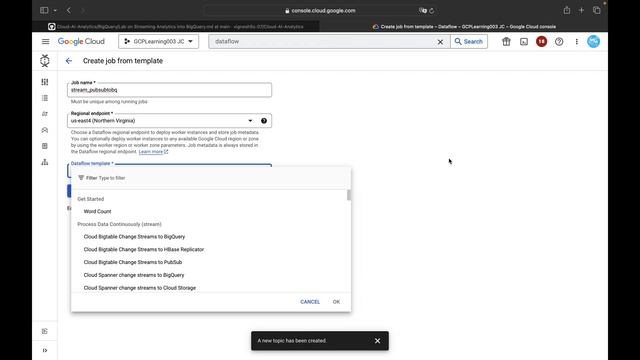Select the Word Count template
The image size is (640, 360).
pos(98,211)
